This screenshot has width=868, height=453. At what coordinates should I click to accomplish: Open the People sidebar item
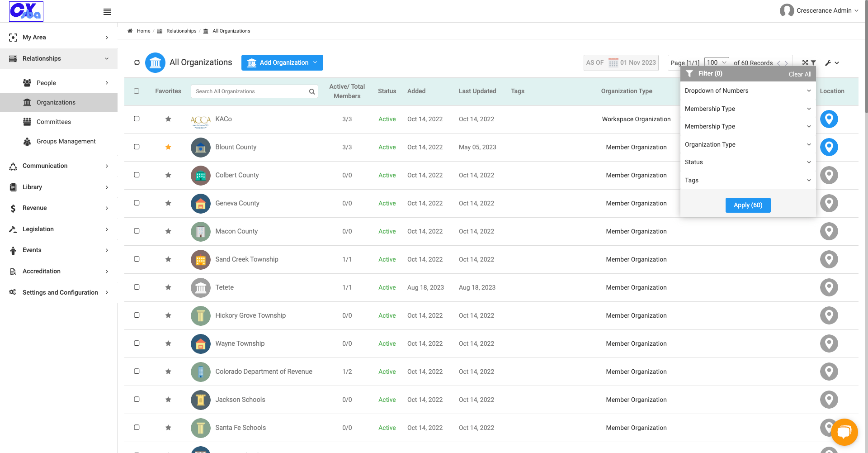[59, 83]
